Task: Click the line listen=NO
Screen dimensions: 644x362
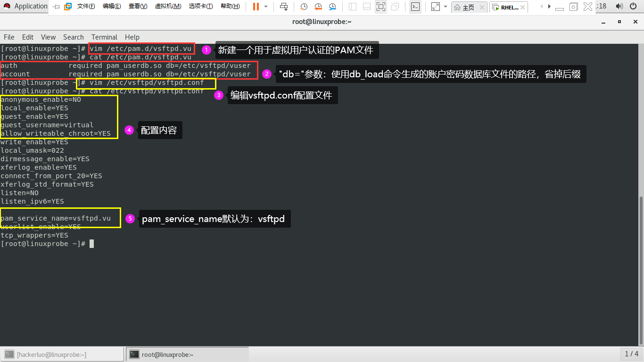Action: [x=20, y=193]
